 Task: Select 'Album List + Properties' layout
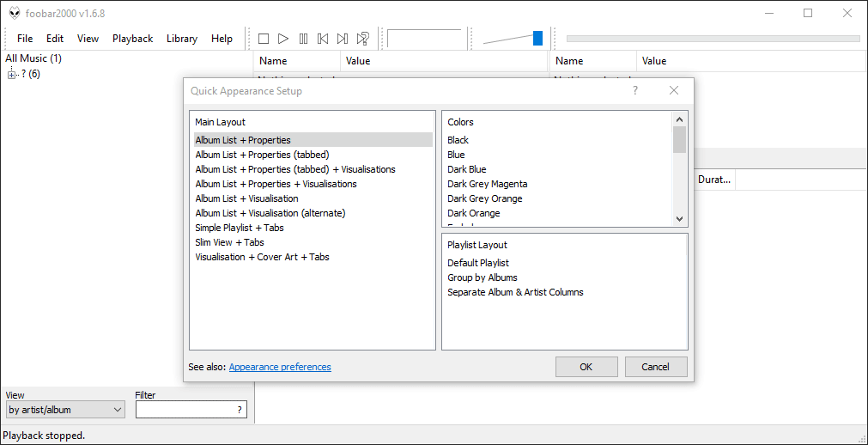(313, 140)
